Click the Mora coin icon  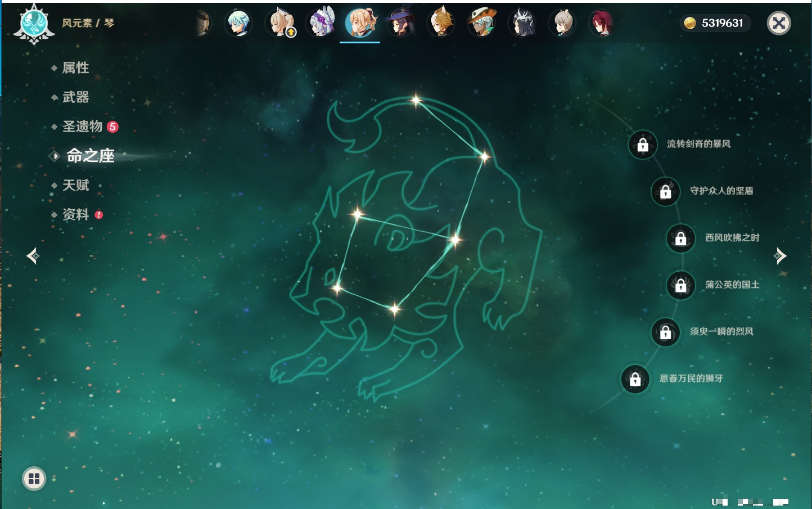[690, 23]
